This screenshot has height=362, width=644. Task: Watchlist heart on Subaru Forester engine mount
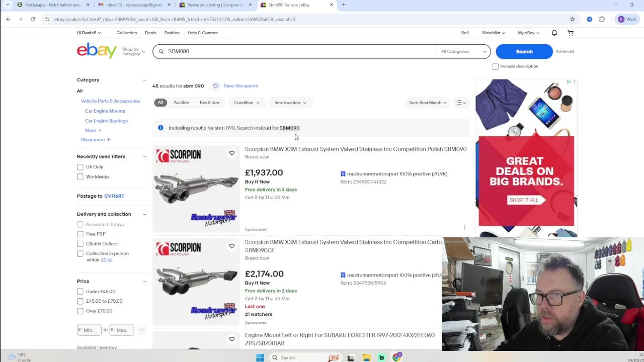(x=231, y=339)
